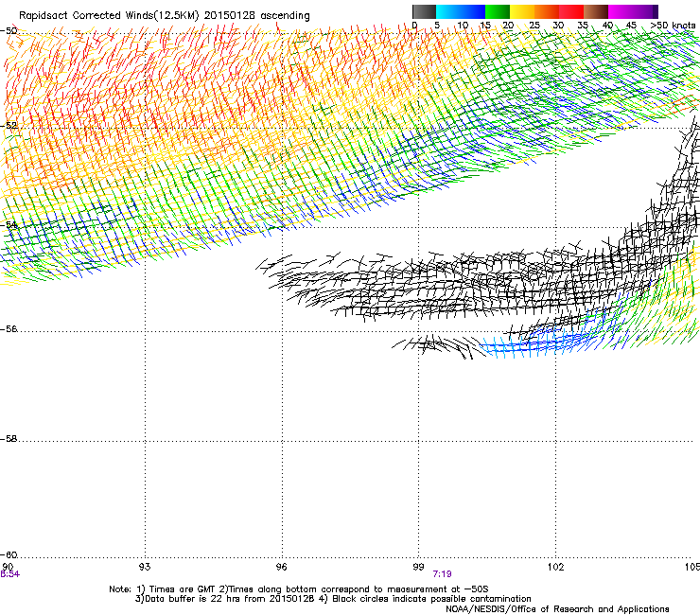Click the latitude axis label '-56'

pyautogui.click(x=9, y=329)
